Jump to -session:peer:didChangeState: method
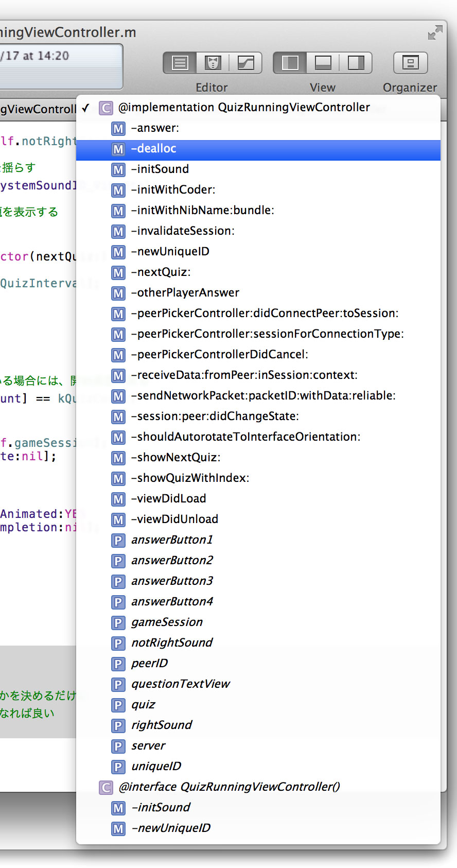457x868 pixels. (x=258, y=416)
